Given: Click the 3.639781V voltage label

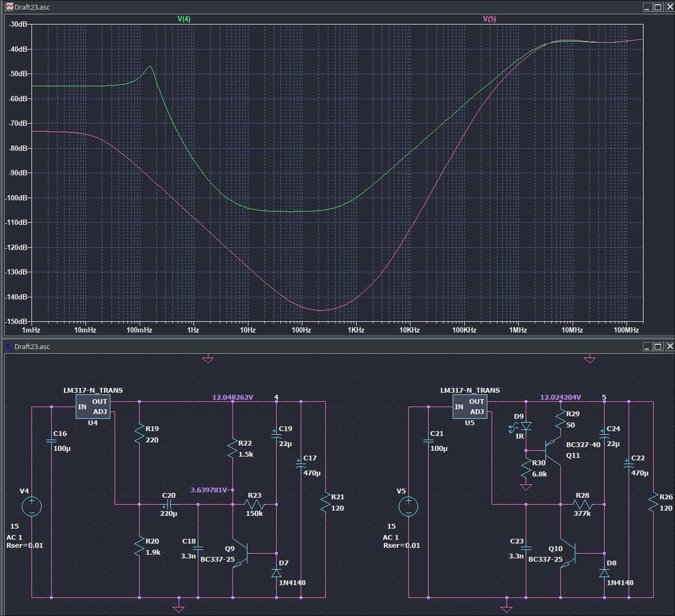Looking at the screenshot, I should (x=209, y=490).
